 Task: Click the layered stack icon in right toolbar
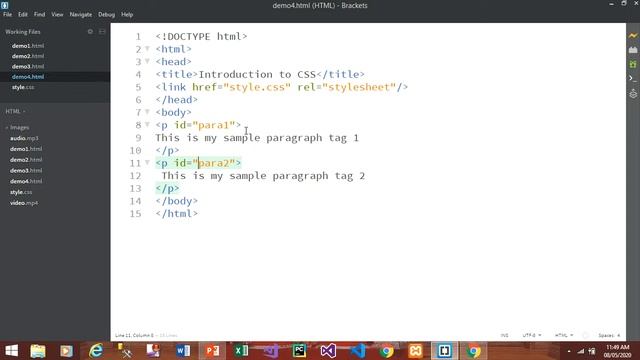tap(633, 93)
